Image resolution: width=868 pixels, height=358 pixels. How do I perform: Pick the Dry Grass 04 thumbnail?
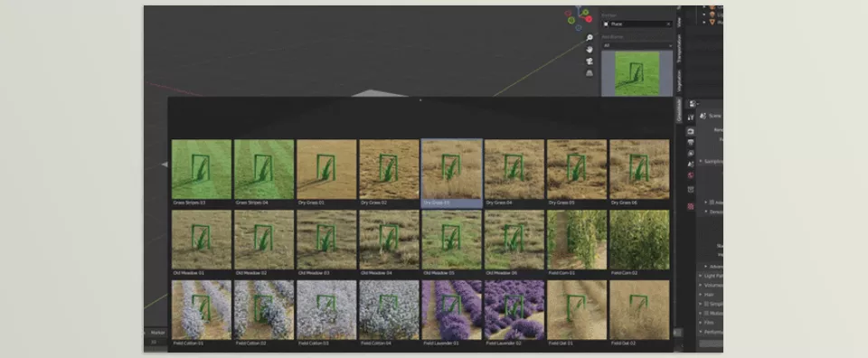tap(514, 169)
